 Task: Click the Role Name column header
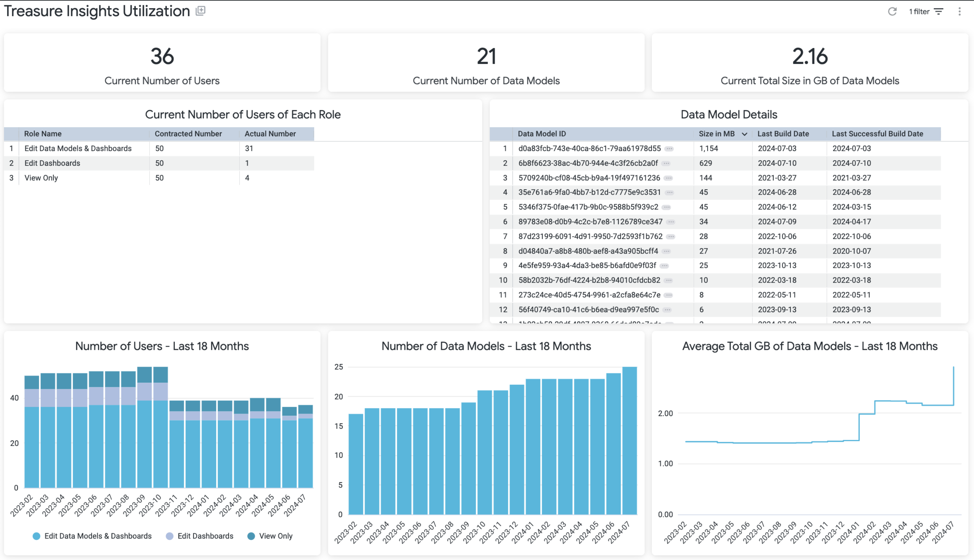tap(43, 134)
